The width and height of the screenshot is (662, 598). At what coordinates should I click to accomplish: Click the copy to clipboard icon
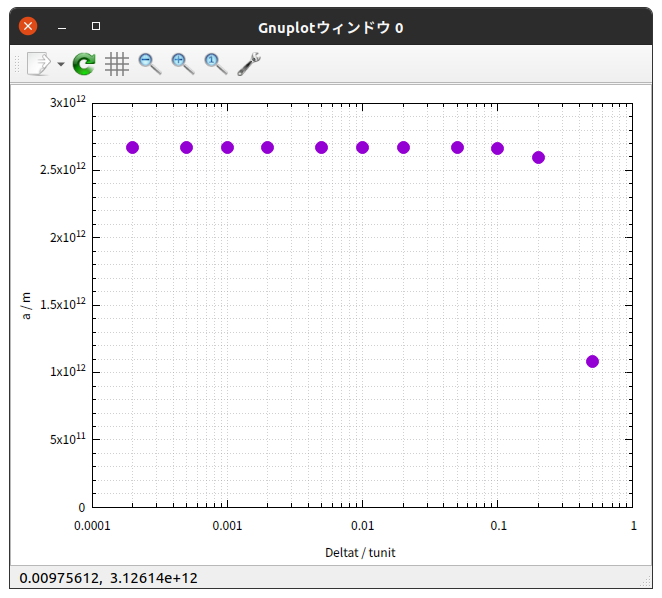tap(38, 64)
